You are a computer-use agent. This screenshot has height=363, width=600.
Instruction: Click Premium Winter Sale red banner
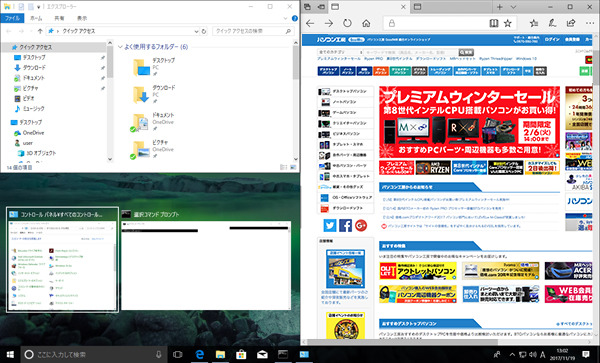(x=469, y=122)
